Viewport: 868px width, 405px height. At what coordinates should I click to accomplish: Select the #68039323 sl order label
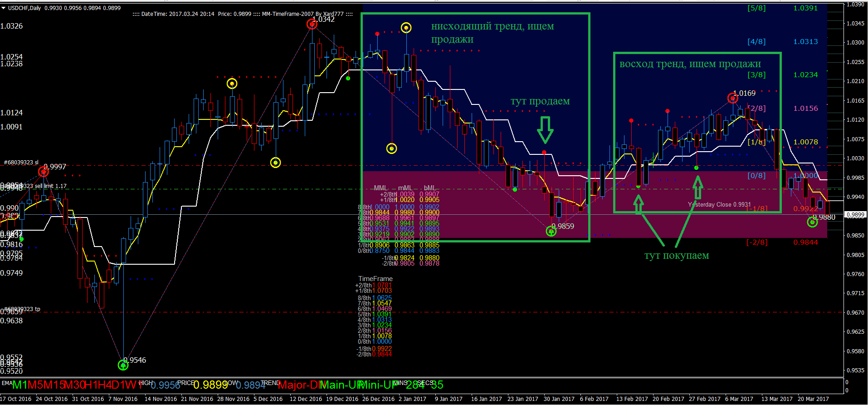(x=21, y=163)
